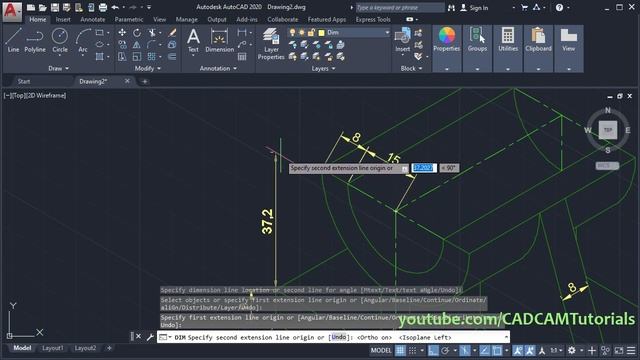
Task: Click the Sign In button
Action: pos(474,8)
